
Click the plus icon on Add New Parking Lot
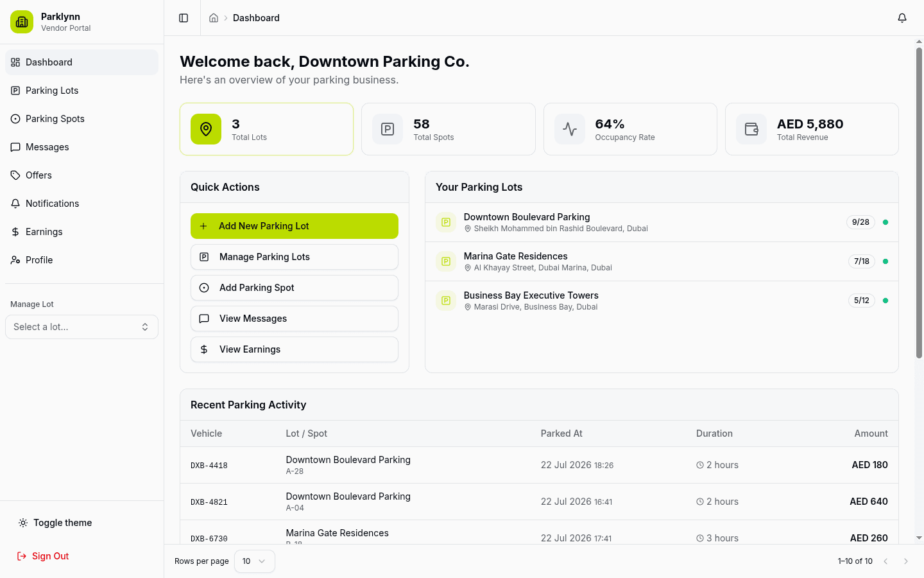tap(203, 226)
